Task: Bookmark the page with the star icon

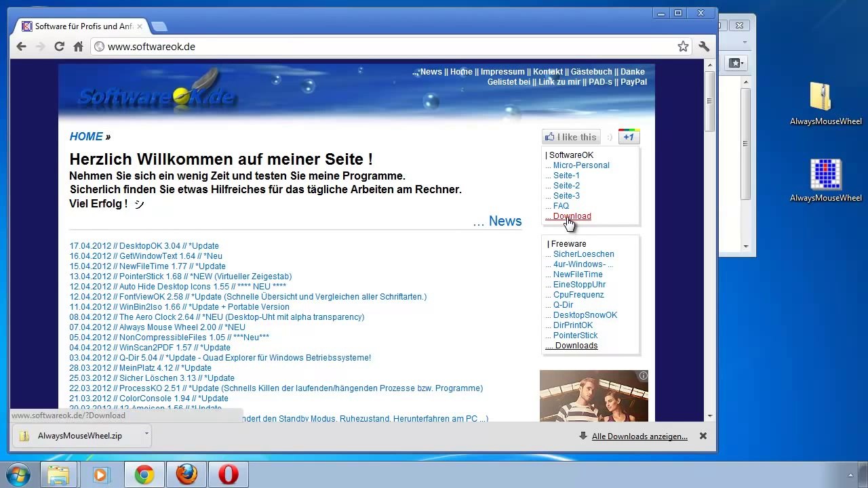Action: [683, 47]
